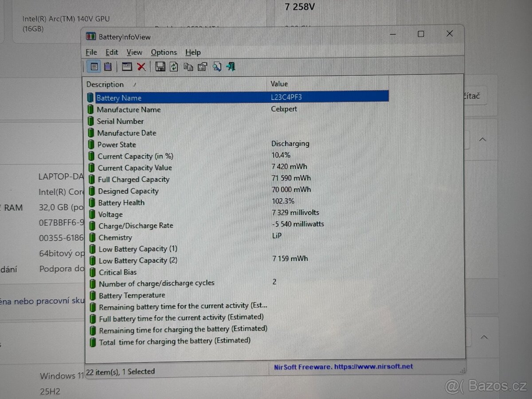Open the NirSoft Freeware website link

344,366
